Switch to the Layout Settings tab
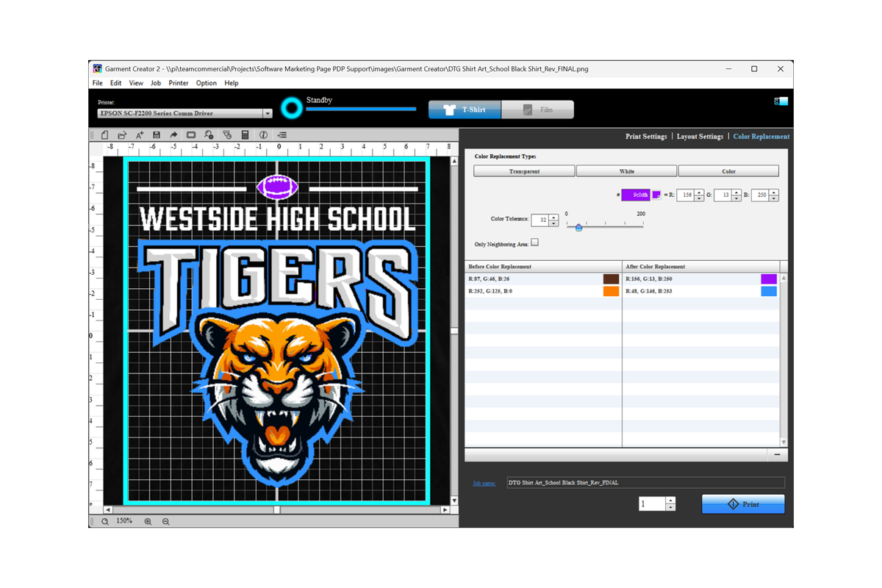 pyautogui.click(x=700, y=137)
